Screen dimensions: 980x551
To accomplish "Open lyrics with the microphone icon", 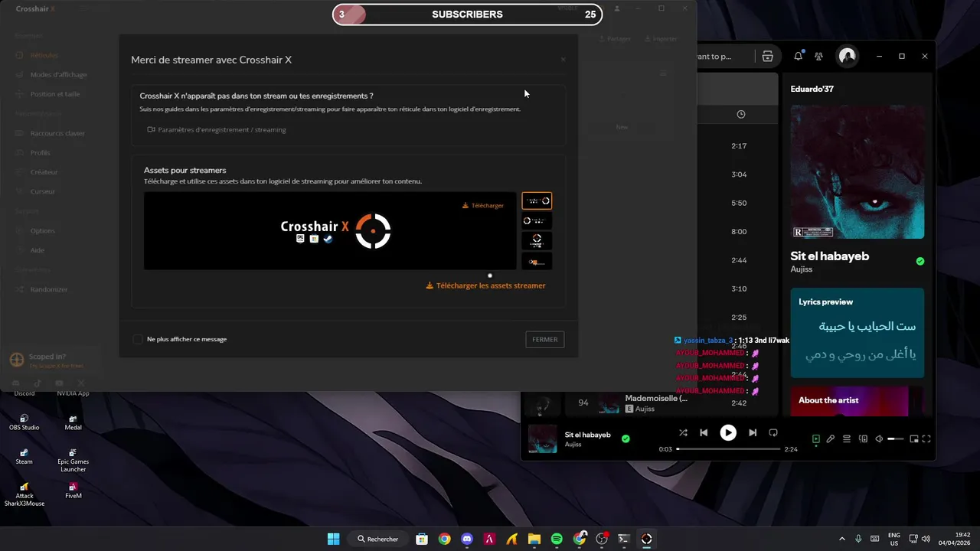I will (x=831, y=439).
